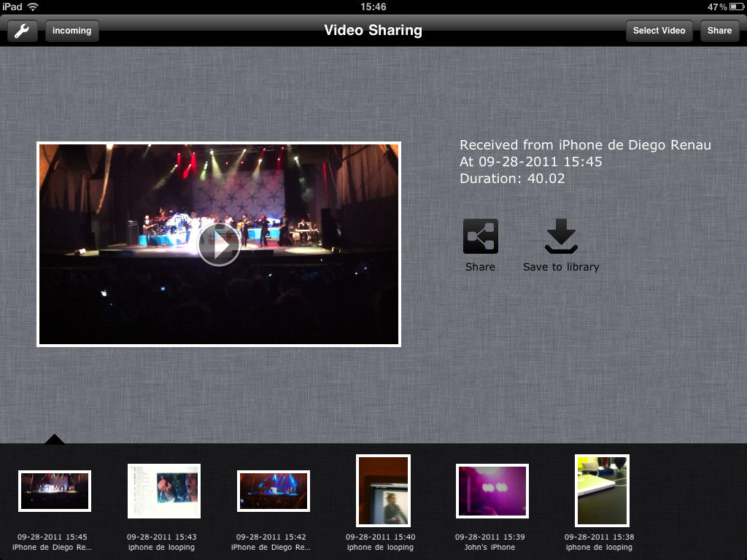This screenshot has width=747, height=560.
Task: Select the 15:38 iphone de looping thumbnail
Action: point(602,491)
